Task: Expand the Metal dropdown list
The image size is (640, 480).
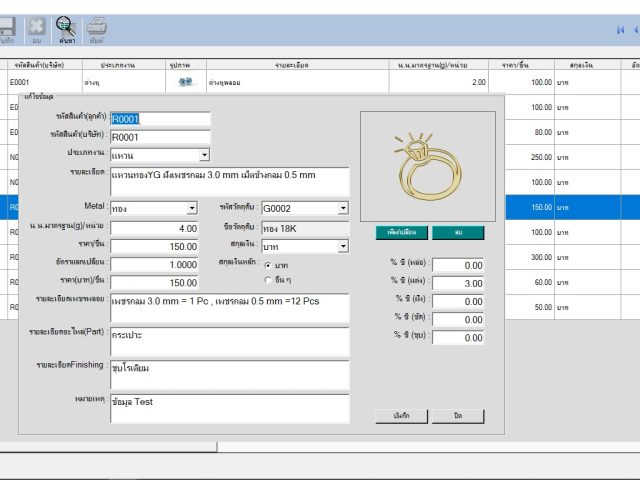Action: point(192,208)
